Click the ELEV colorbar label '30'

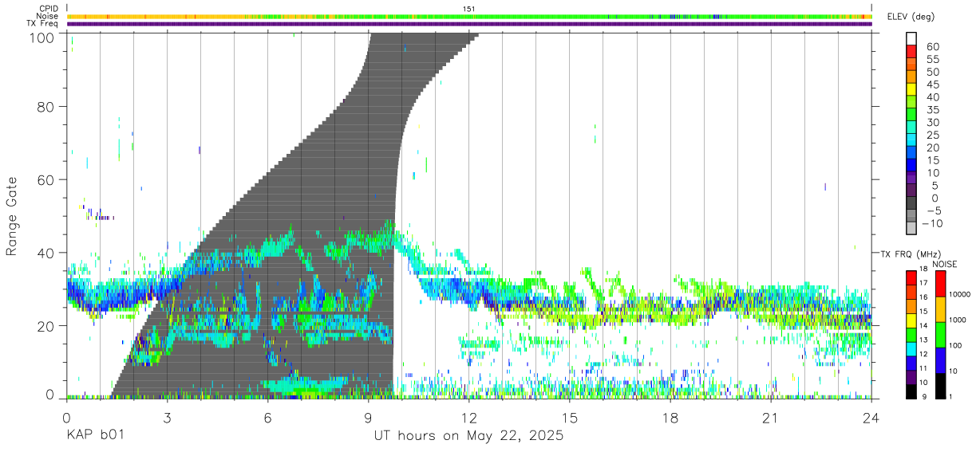(x=933, y=122)
